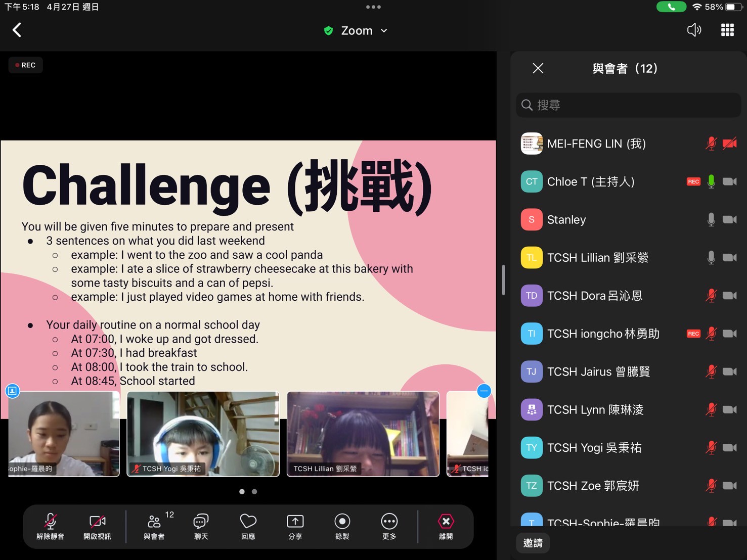The height and width of the screenshot is (560, 747).
Task: Expand the Zoom meeting info dropdown
Action: point(357,31)
